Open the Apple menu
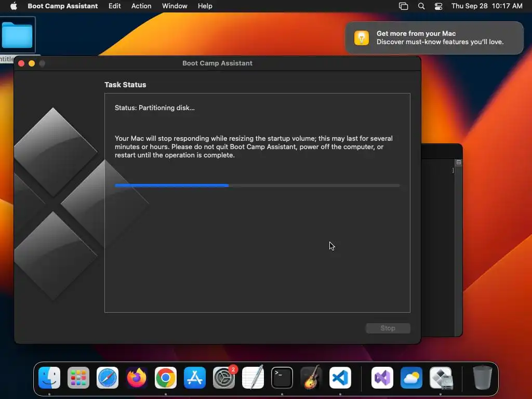Viewport: 532px width, 399px height. [14, 6]
